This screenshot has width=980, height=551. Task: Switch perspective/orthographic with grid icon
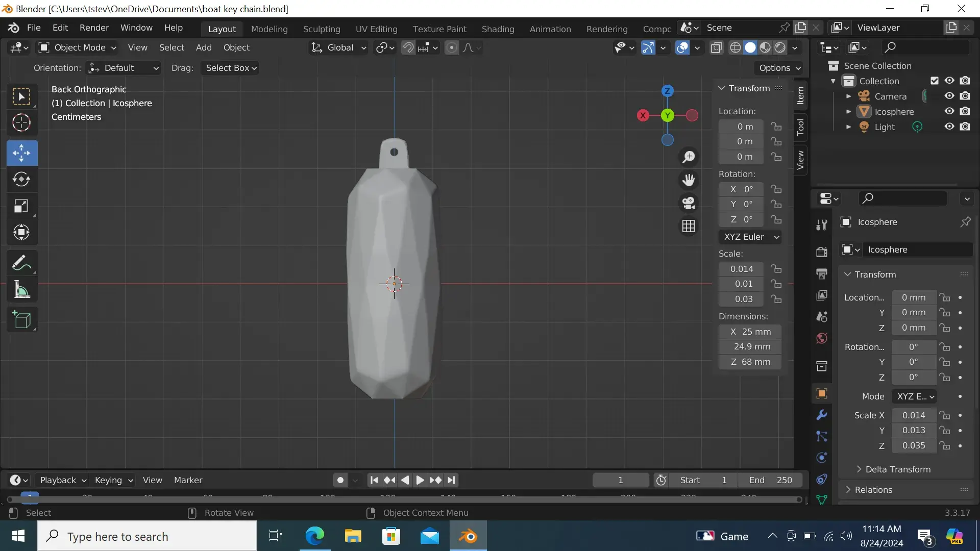(689, 226)
